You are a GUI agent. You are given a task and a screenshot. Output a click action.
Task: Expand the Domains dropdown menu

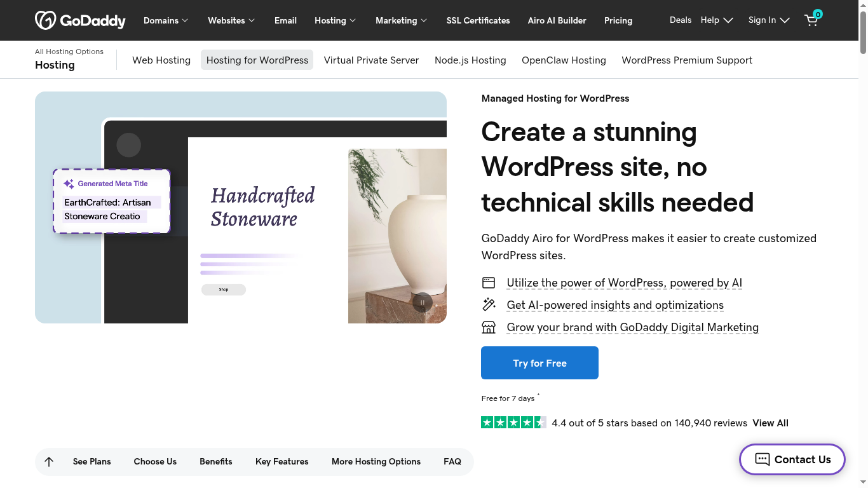tap(166, 20)
